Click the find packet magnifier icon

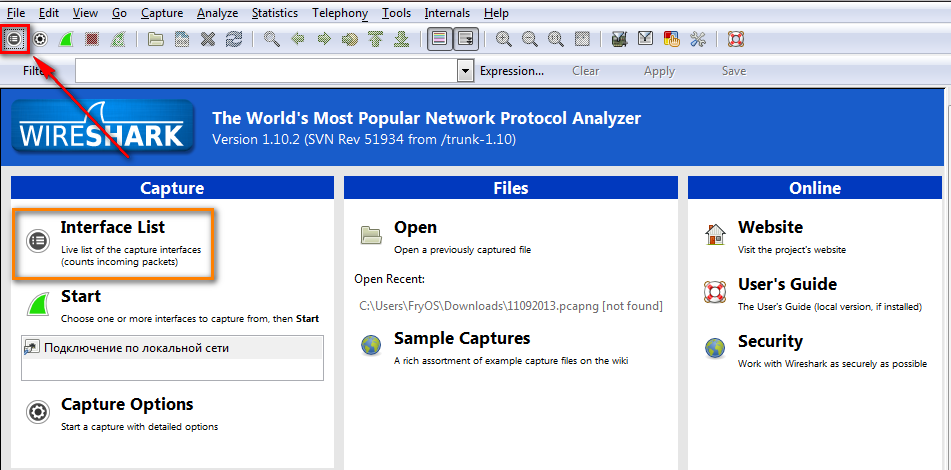pyautogui.click(x=271, y=39)
